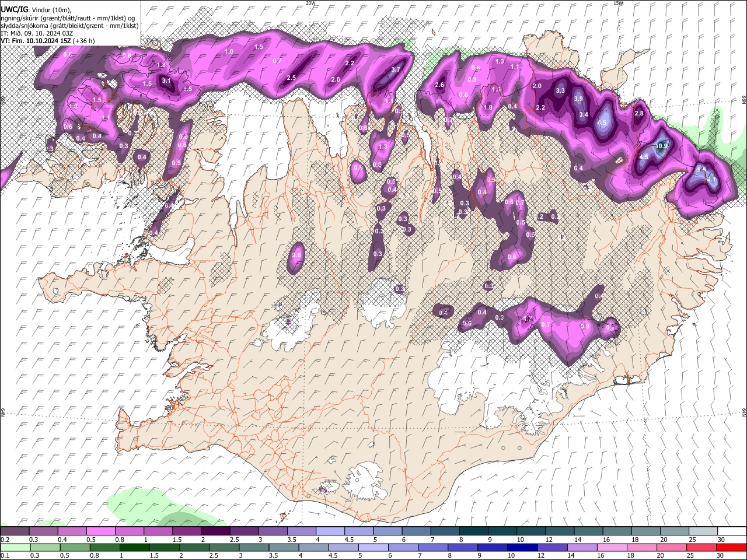
Task: Pick the pale periwinkle 5 swatch in the lower legend row
Action: (373, 547)
